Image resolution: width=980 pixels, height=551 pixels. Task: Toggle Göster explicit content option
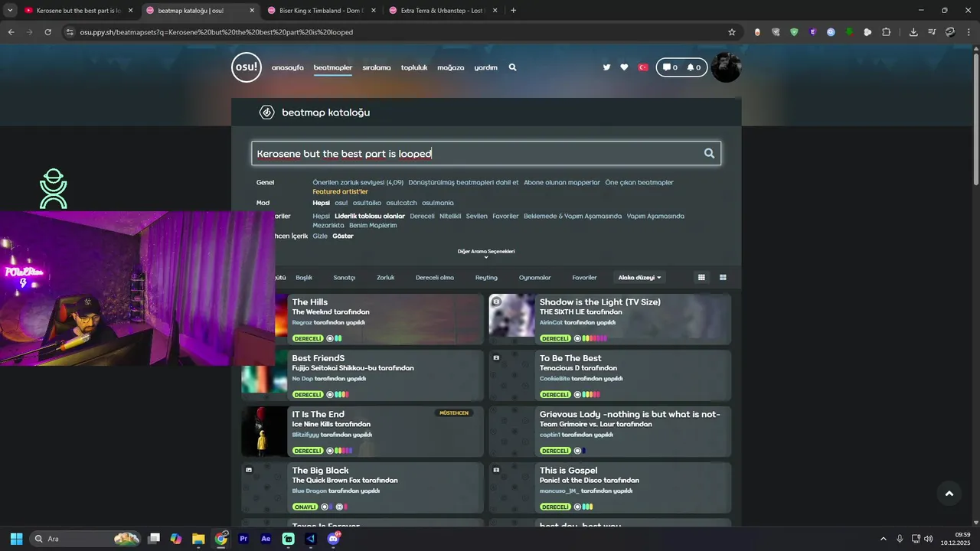click(343, 236)
